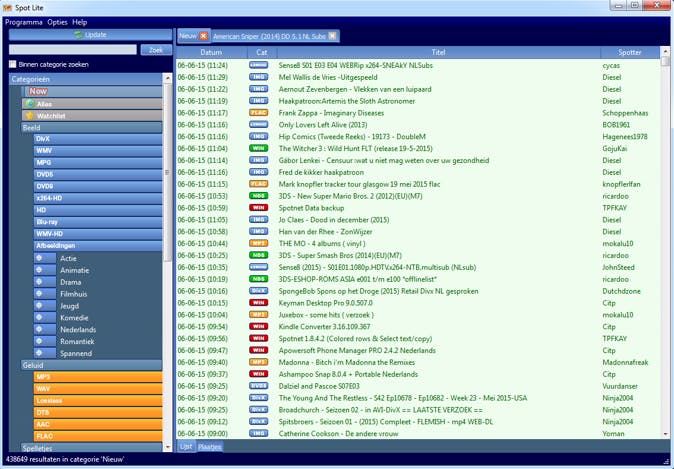Close the Nieuw tab

pyautogui.click(x=204, y=36)
